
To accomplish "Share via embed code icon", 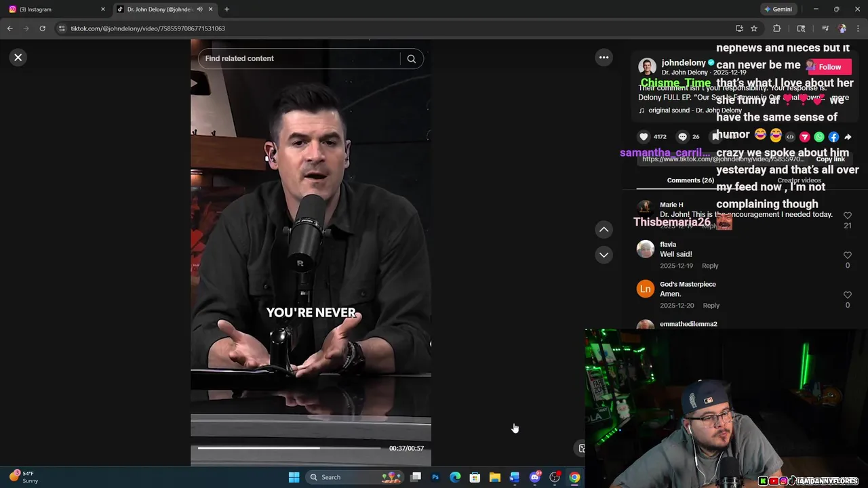I will [790, 137].
